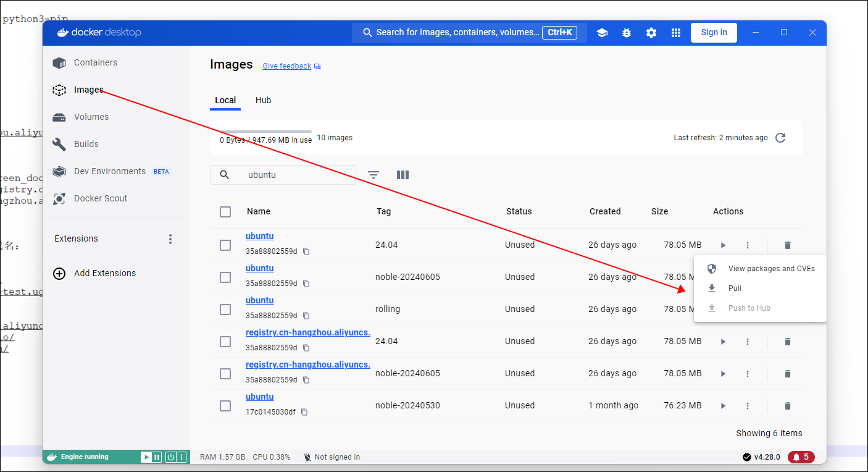Click the image search field containing ubuntu
The image size is (868, 472).
coord(290,175)
